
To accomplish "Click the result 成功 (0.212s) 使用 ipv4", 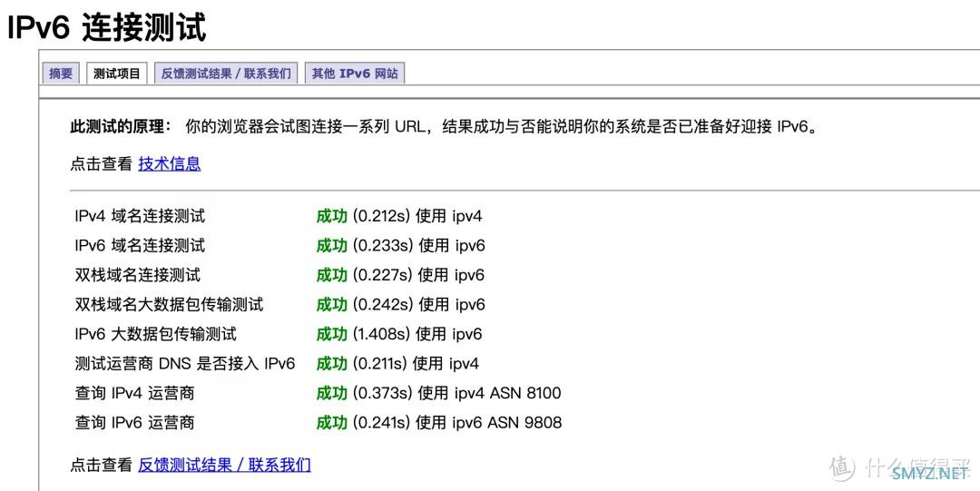I will point(399,216).
